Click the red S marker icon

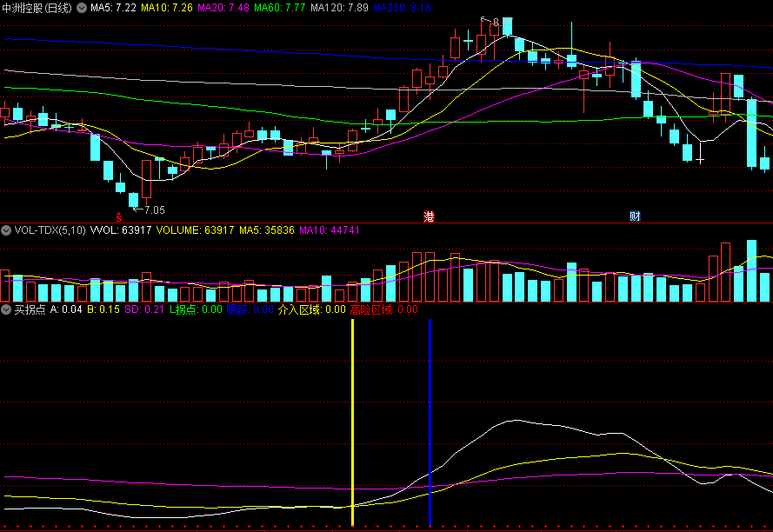119,217
